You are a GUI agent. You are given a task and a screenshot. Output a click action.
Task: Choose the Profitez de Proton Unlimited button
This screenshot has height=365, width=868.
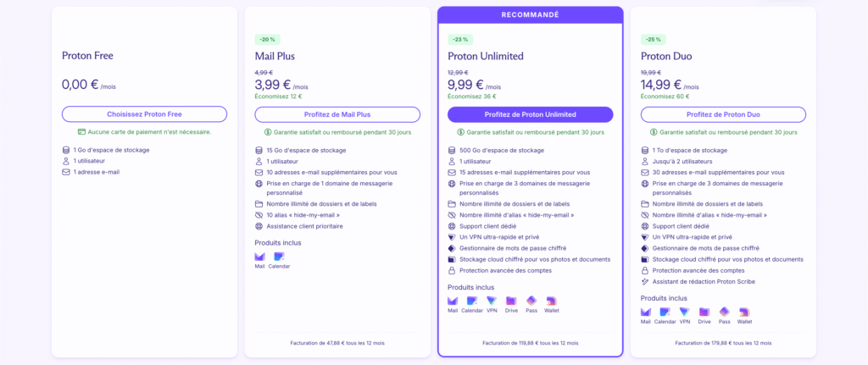point(531,114)
